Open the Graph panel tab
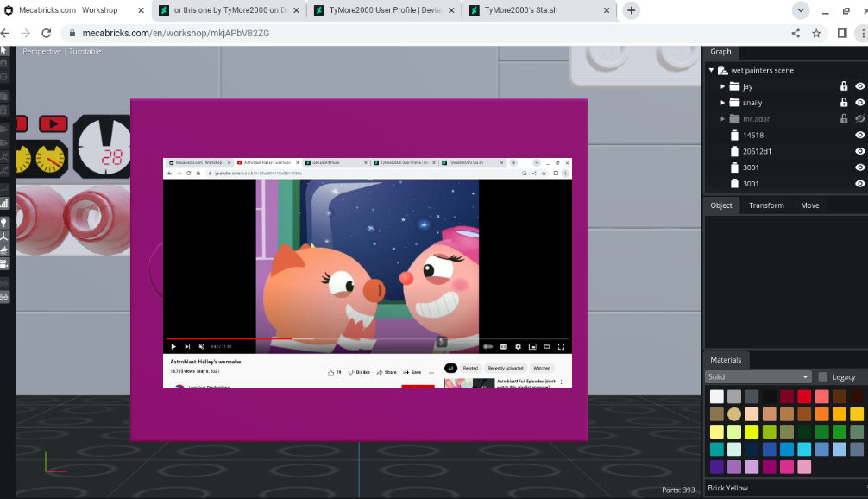Viewport: 868px width, 499px height. pos(720,52)
